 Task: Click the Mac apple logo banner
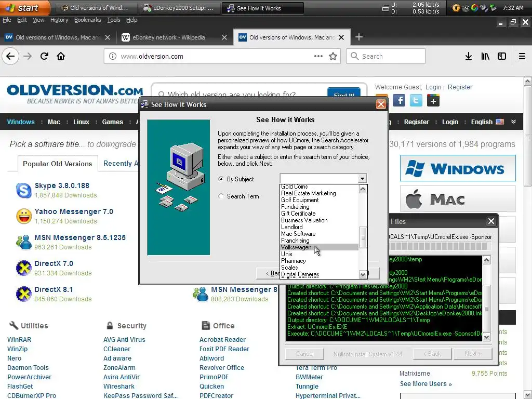458,199
